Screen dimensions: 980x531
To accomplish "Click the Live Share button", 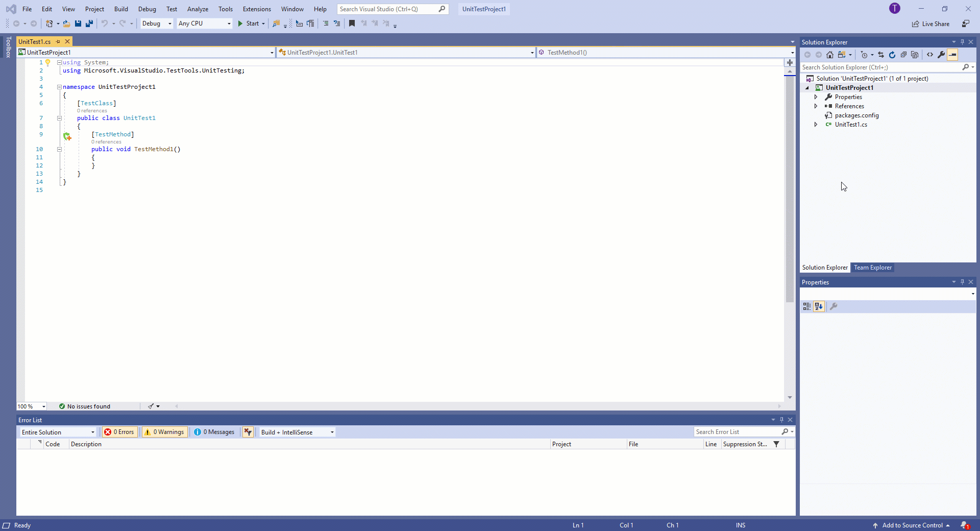I will pyautogui.click(x=930, y=24).
